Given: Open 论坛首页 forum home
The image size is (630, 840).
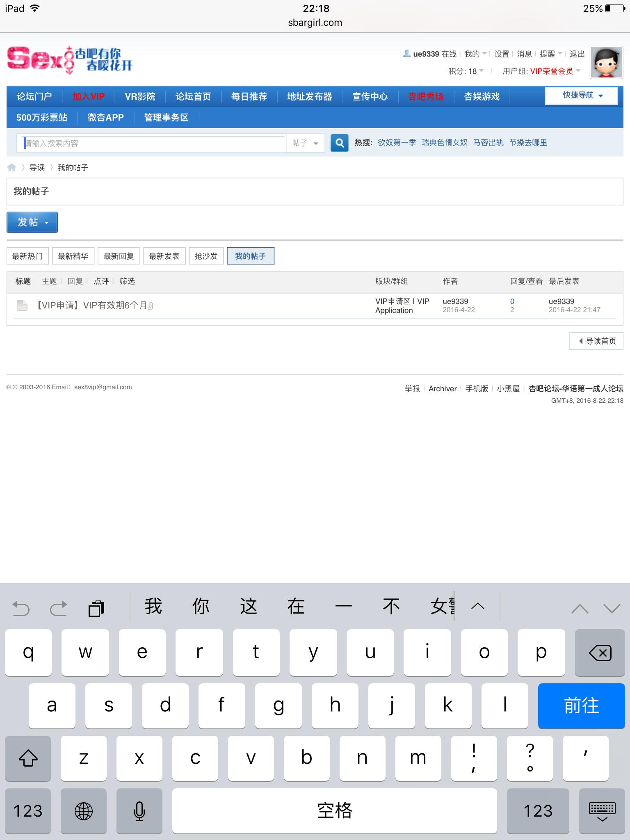Looking at the screenshot, I should pyautogui.click(x=193, y=97).
